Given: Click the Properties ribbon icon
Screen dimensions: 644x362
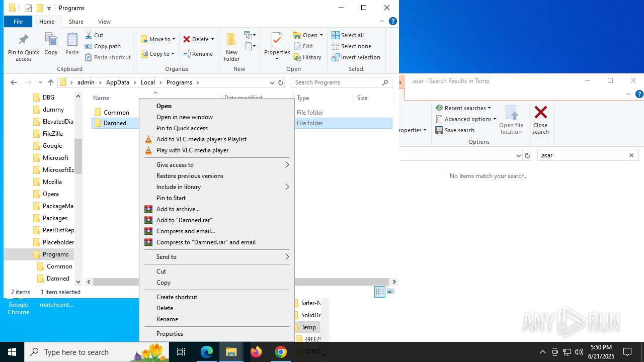Looking at the screenshot, I should point(277,46).
